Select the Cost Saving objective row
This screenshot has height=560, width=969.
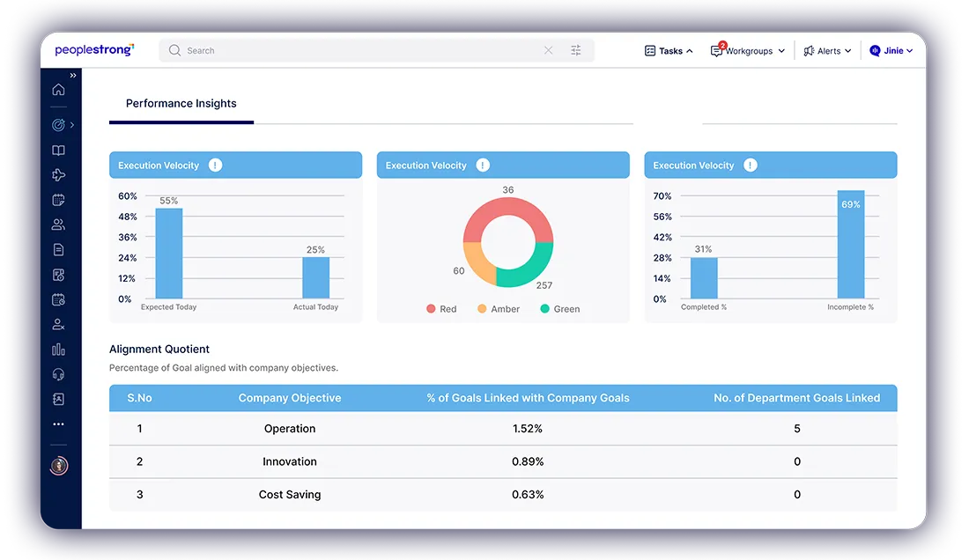(x=503, y=495)
